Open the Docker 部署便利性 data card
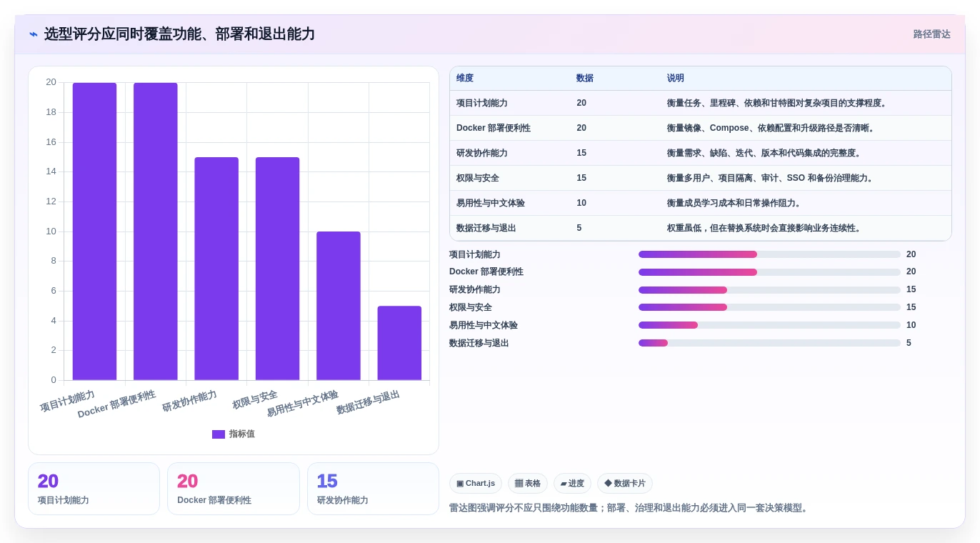The image size is (980, 543). tap(234, 489)
